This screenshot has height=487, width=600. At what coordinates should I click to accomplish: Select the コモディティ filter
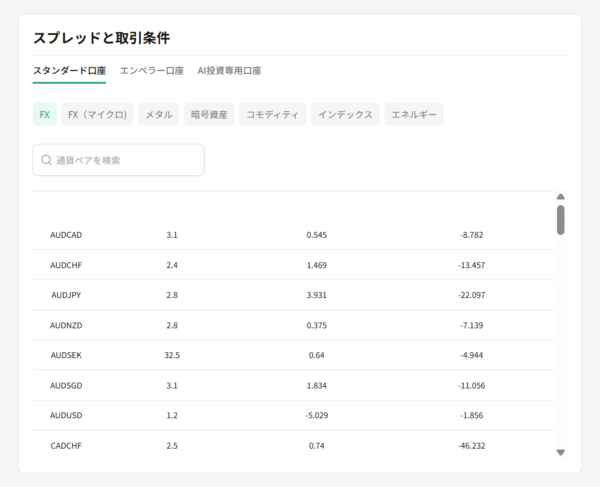[272, 115]
